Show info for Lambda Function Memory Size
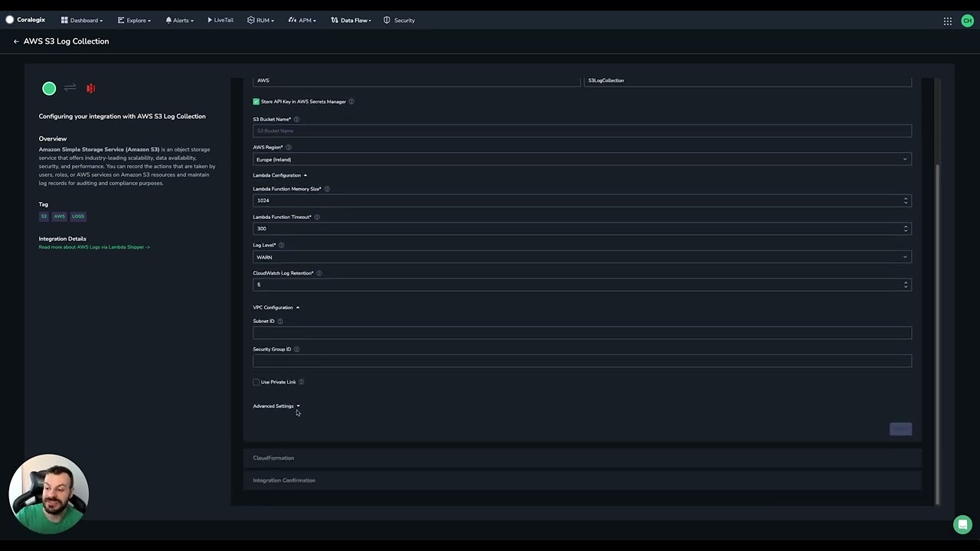This screenshot has width=980, height=551. point(327,189)
